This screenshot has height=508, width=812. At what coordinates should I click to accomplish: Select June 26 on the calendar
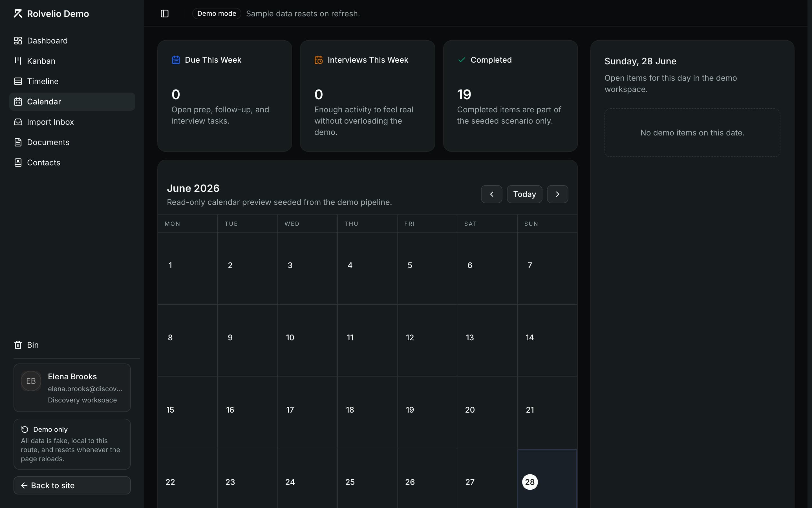coord(427,479)
